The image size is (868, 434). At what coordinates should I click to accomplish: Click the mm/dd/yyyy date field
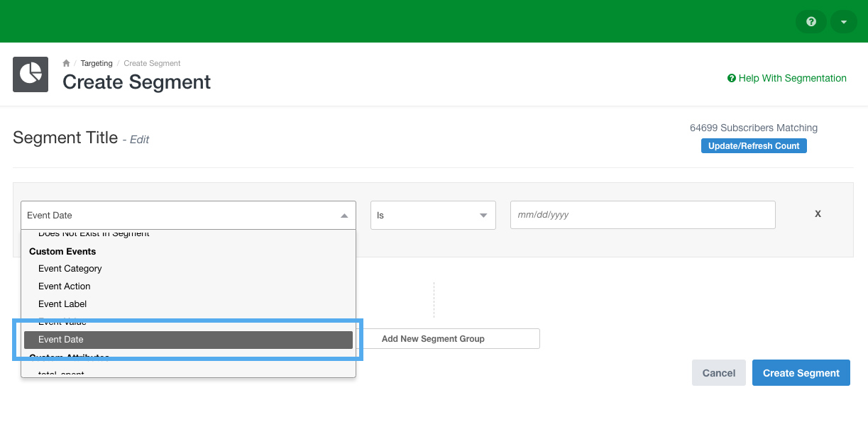pos(642,215)
